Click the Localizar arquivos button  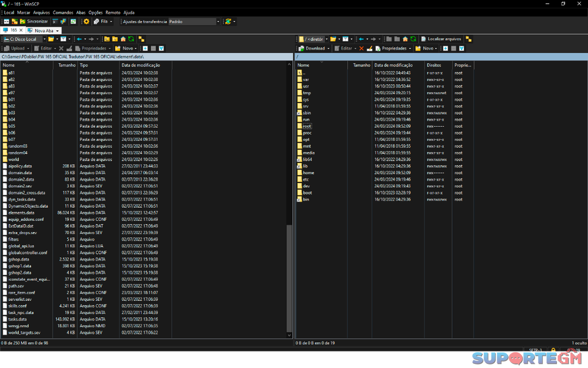[440, 39]
